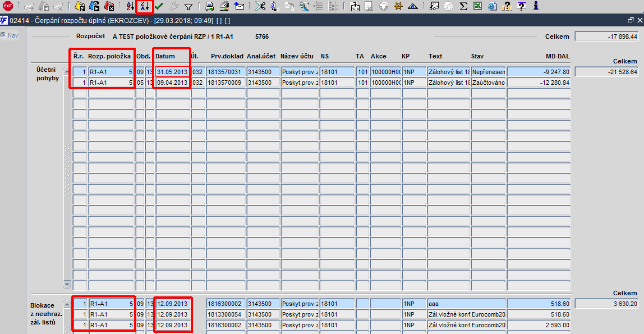Click scroll-down arrow of Účetní pohyby list

(67, 284)
